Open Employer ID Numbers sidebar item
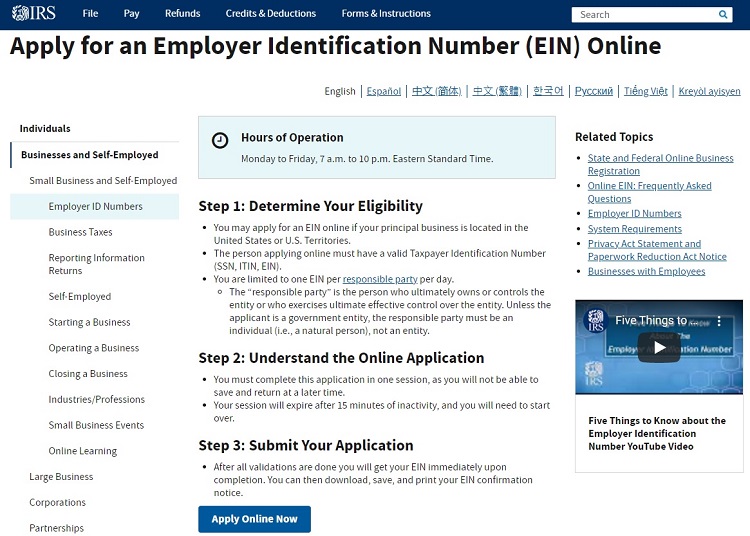This screenshot has height=536, width=750. tap(95, 207)
